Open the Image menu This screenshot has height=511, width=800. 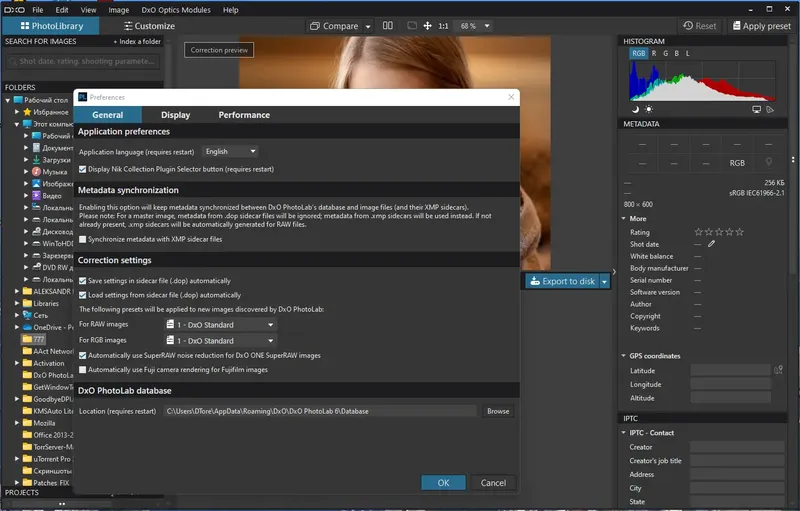118,10
